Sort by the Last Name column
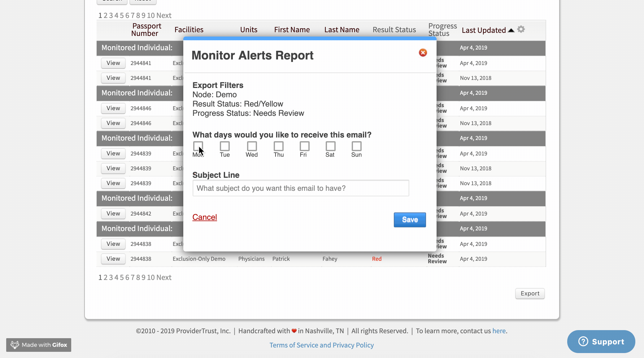Image resolution: width=644 pixels, height=358 pixels. pos(342,30)
